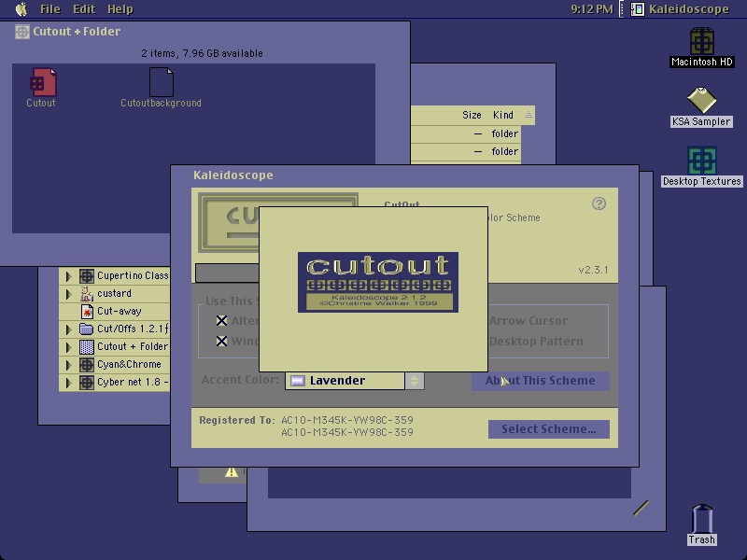
Task: Expand the Cyber net 1.8 disclosure triangle
Action: click(68, 383)
